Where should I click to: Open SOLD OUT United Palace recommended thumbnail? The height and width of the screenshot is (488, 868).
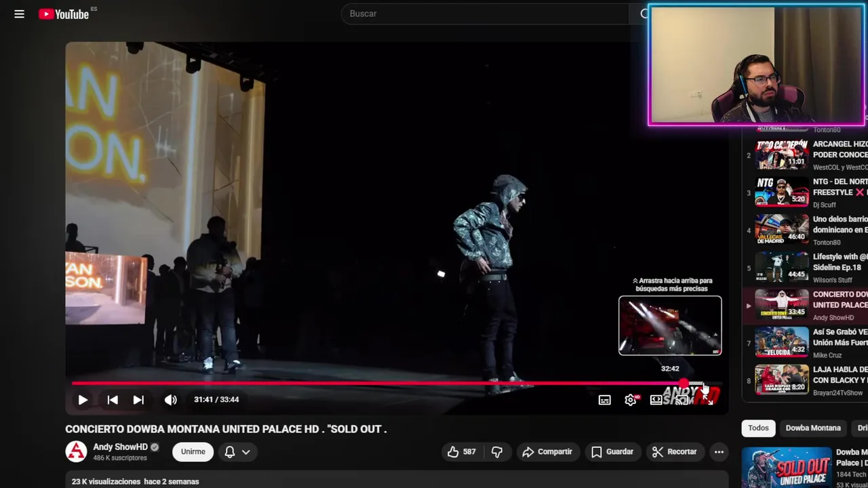pos(787,468)
